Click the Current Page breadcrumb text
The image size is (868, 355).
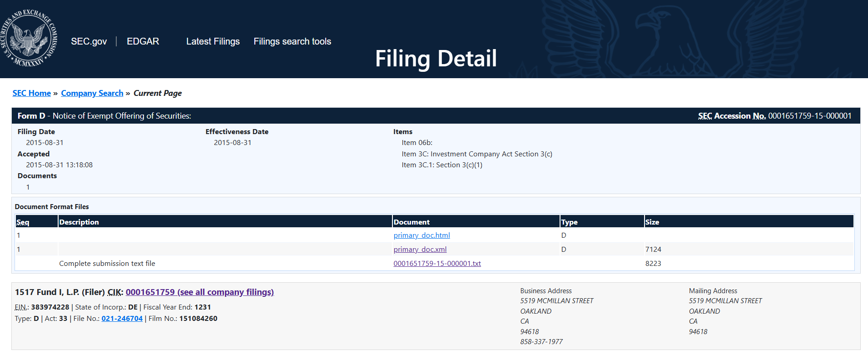coord(158,93)
